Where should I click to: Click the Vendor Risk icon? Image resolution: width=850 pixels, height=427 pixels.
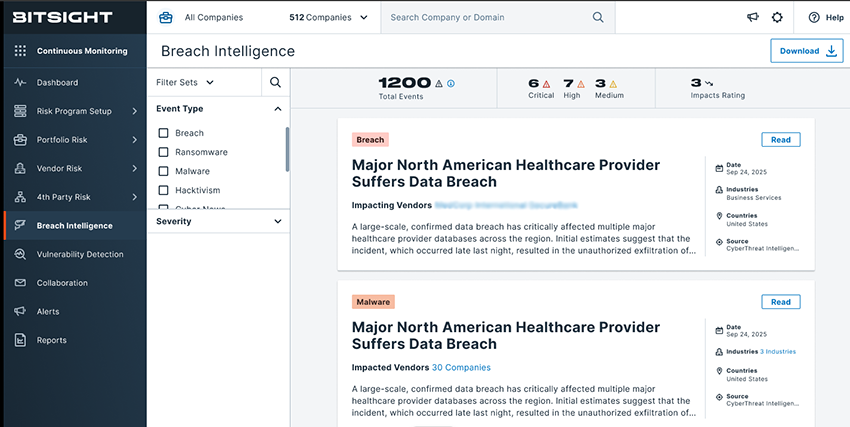[x=20, y=169]
